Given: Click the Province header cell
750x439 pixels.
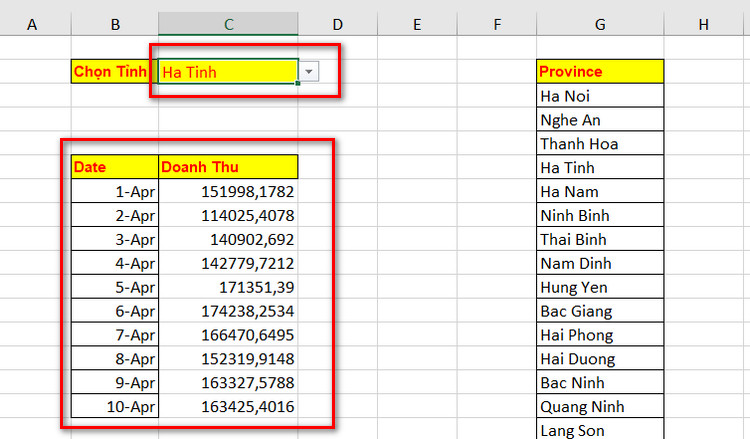Looking at the screenshot, I should 600,72.
